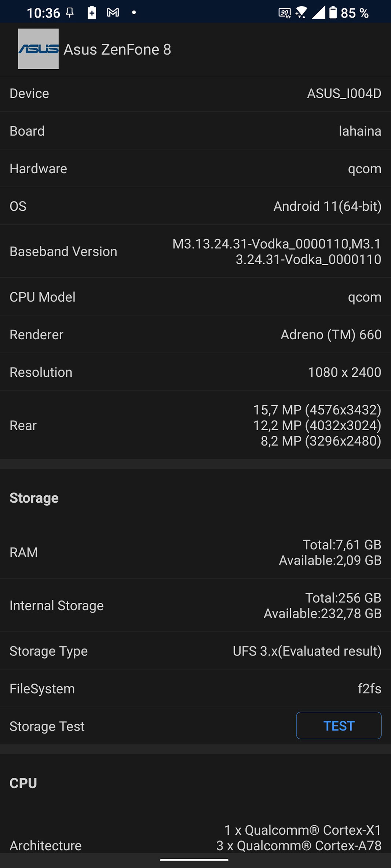
Task: Tap the battery saver plus icon
Action: click(x=92, y=13)
